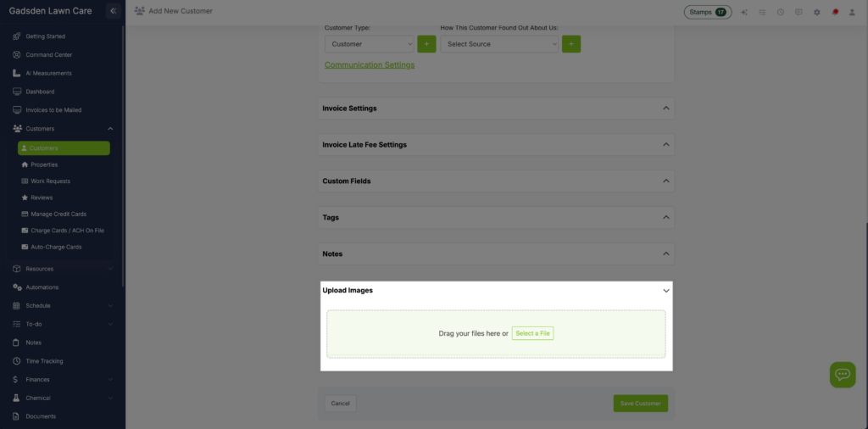Open the Communication Settings link

point(370,65)
